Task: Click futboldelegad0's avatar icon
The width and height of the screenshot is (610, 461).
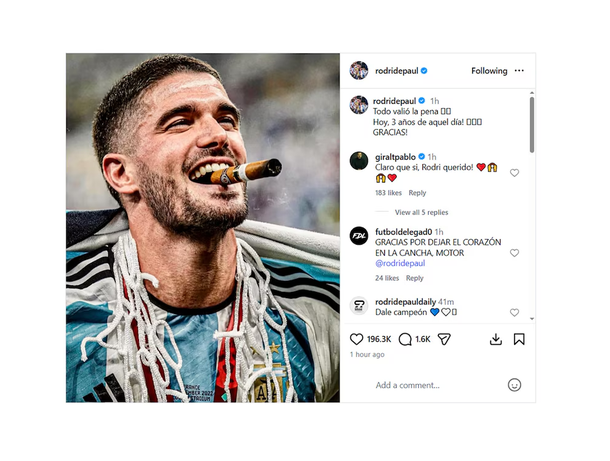Action: click(359, 236)
